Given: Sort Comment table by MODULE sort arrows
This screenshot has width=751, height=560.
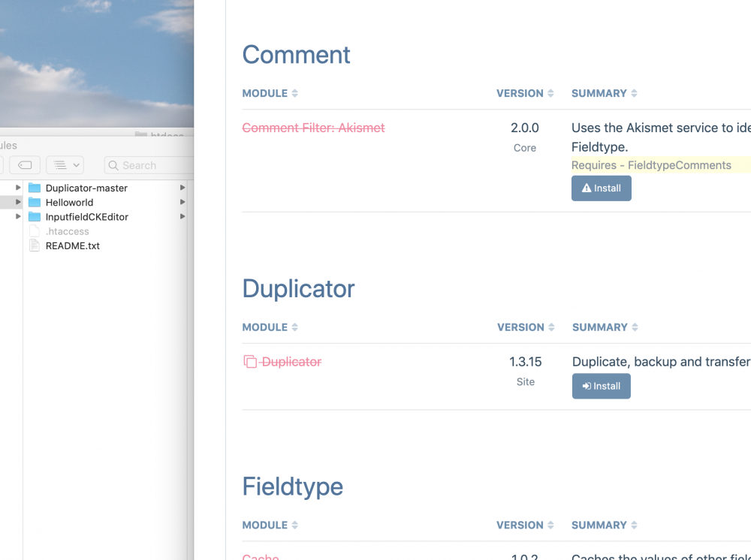Looking at the screenshot, I should 294,94.
